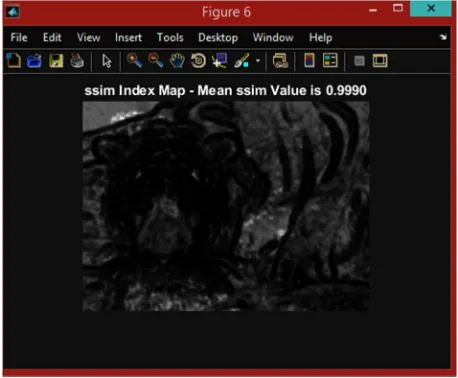Select the Data Cursor tool
Viewport: 458px width, 378px height.
219,61
